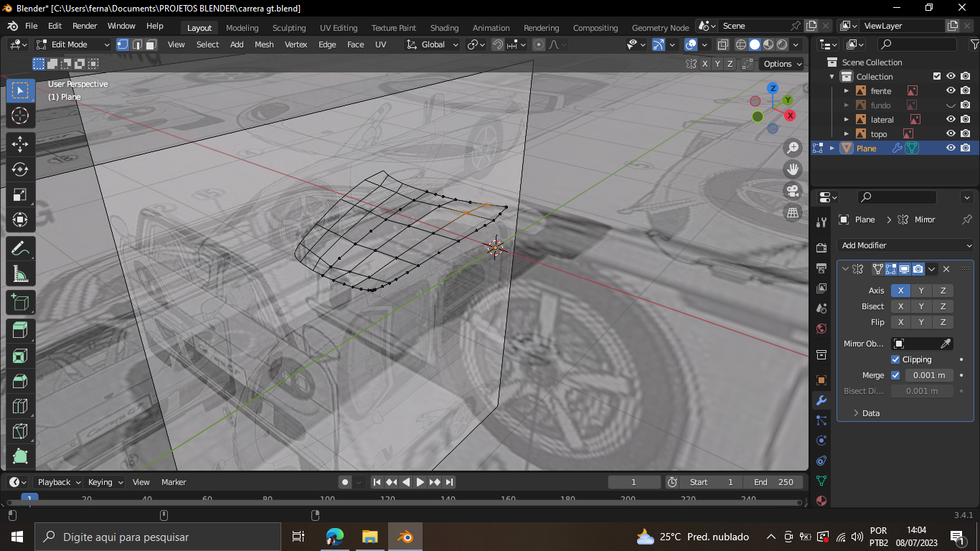The image size is (980, 551).
Task: Open the Add Modifier dropdown
Action: click(905, 245)
